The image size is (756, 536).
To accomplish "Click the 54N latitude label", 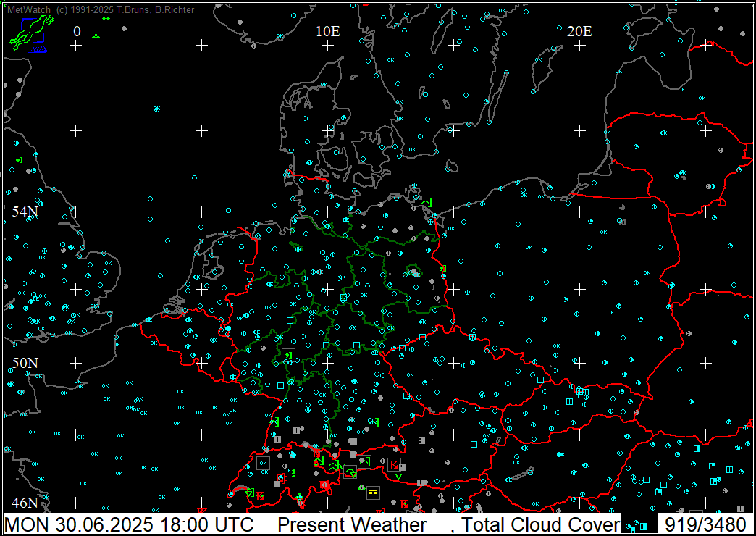I will (25, 212).
